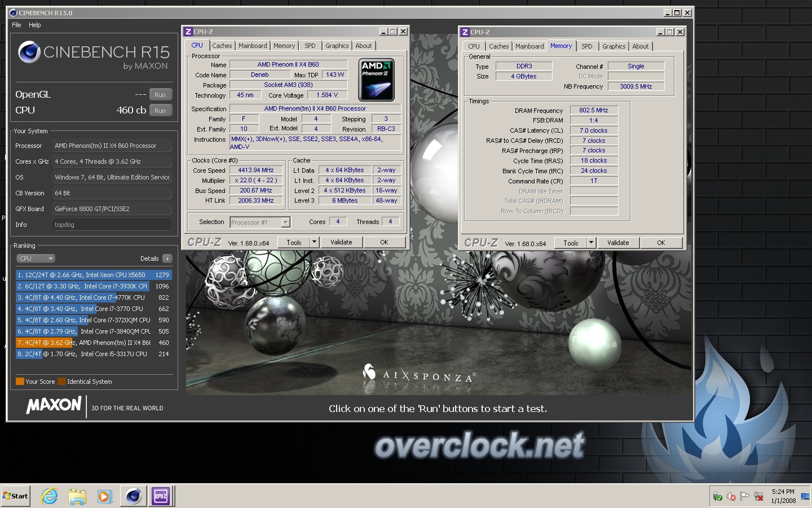Click the DRAM Frequency value 802.5 MHz
The height and width of the screenshot is (508, 812).
click(594, 110)
